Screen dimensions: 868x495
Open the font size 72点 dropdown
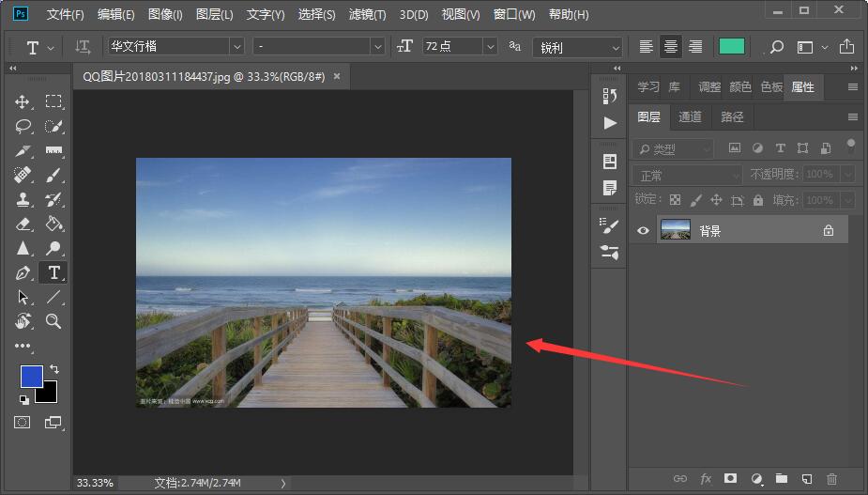click(x=490, y=47)
